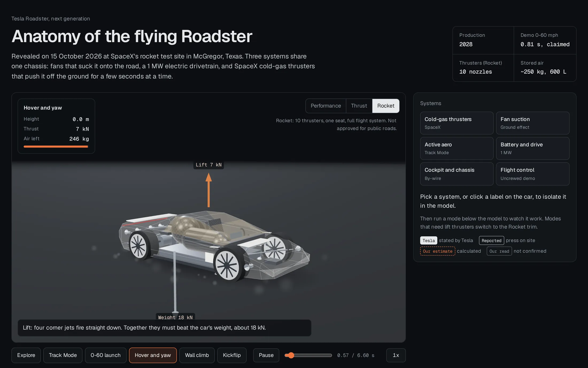Viewport: 588px width, 368px height.
Task: Open the Cold-gas thrusters system card
Action: click(457, 123)
